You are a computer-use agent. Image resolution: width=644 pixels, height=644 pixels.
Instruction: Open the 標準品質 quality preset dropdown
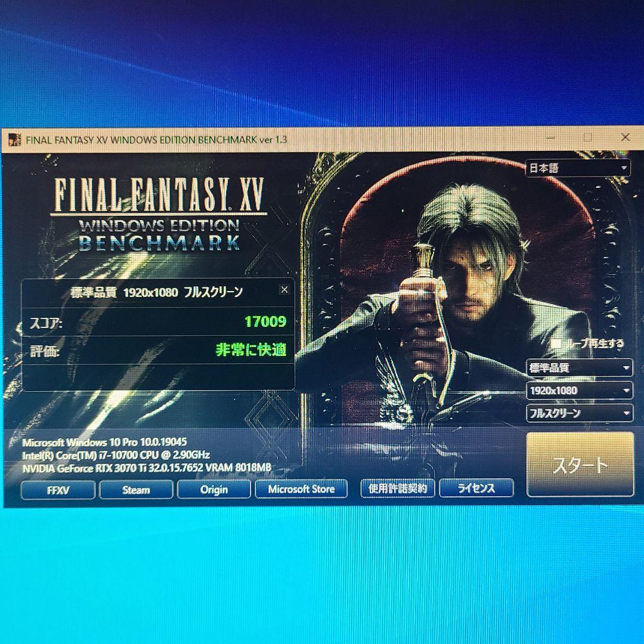tap(580, 367)
